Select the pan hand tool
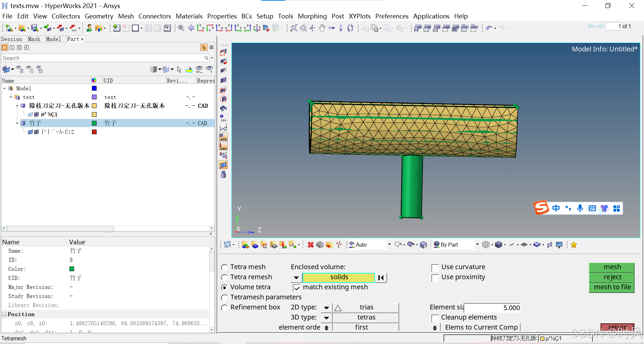 point(322,28)
